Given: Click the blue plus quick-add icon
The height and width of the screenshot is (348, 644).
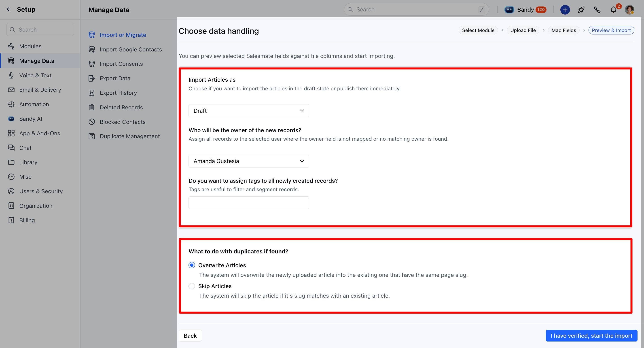Looking at the screenshot, I should pos(565,10).
